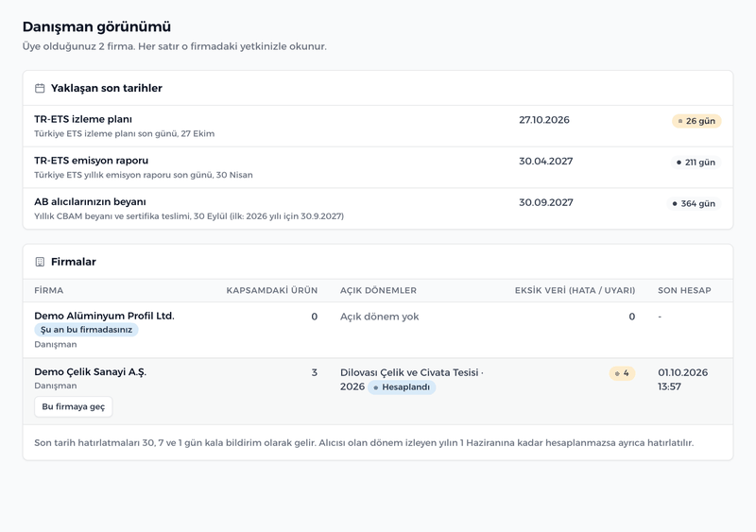Click the Firmalar section title
The height and width of the screenshot is (532, 756).
click(74, 262)
